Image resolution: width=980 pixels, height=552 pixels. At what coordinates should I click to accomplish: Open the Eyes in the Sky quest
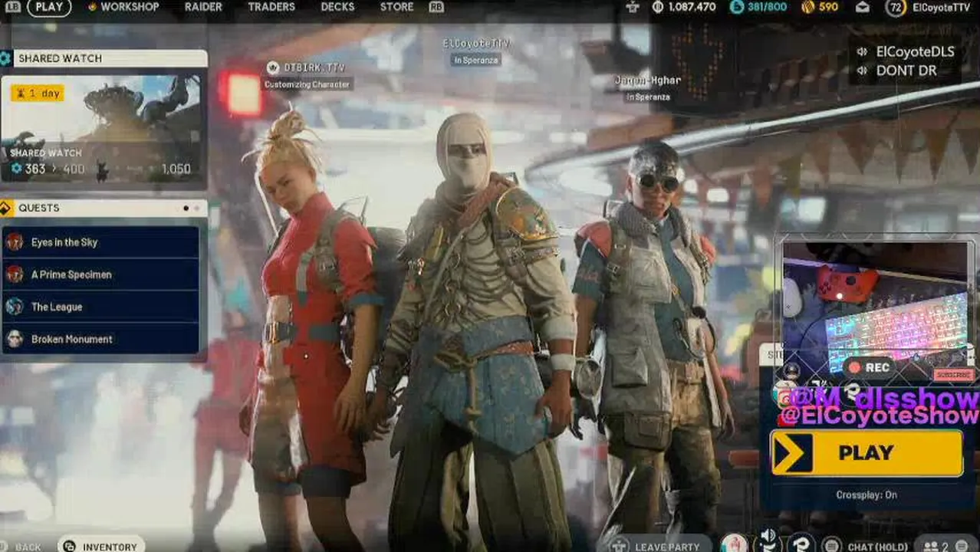[x=100, y=242]
